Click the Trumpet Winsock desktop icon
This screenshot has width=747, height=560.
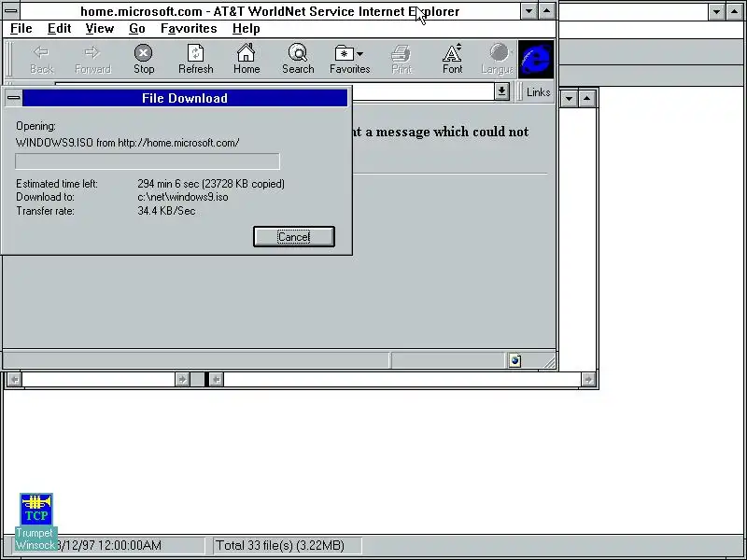(35, 522)
